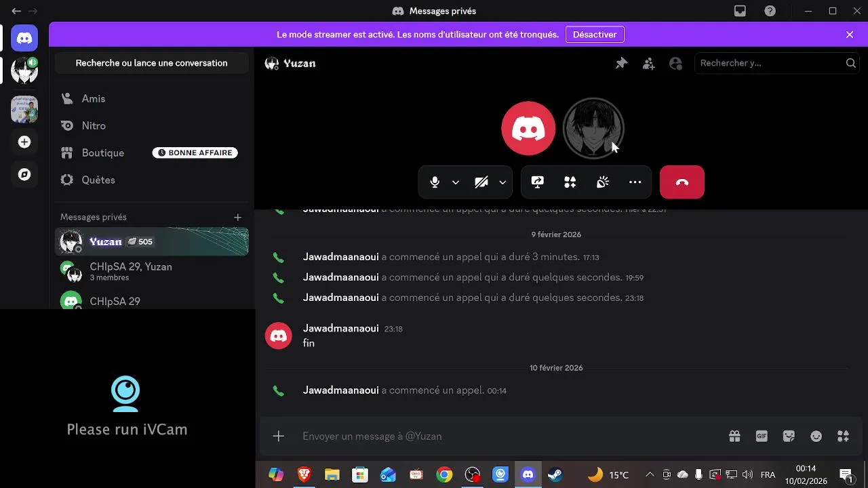The image size is (868, 488).
Task: Go back with the title bar arrow
Action: click(16, 11)
